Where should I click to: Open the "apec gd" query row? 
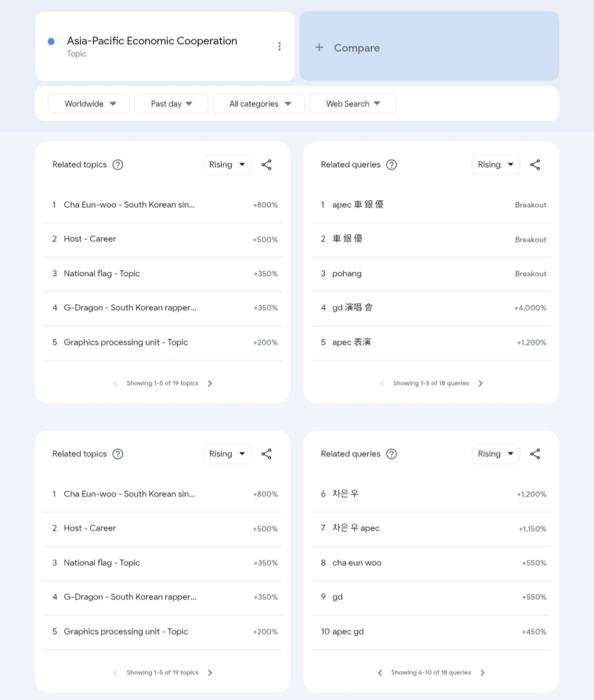click(x=348, y=632)
